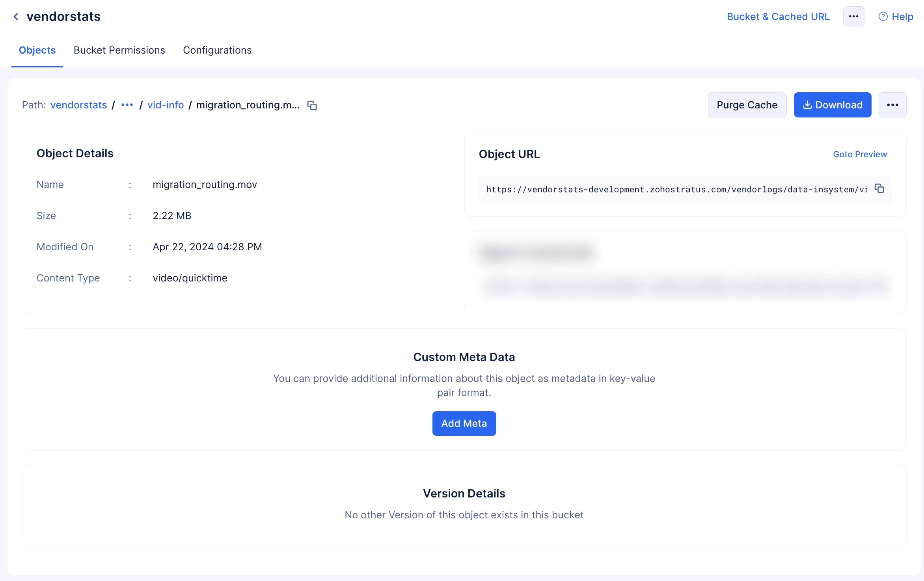
Task: Go back using the arrow beside vendorstats
Action: pyautogui.click(x=16, y=17)
